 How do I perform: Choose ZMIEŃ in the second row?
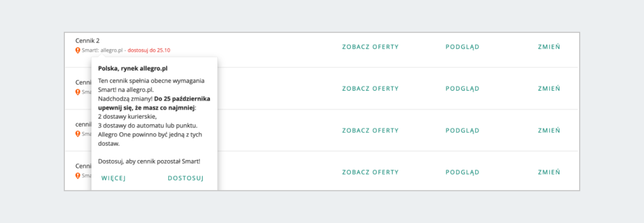click(549, 88)
